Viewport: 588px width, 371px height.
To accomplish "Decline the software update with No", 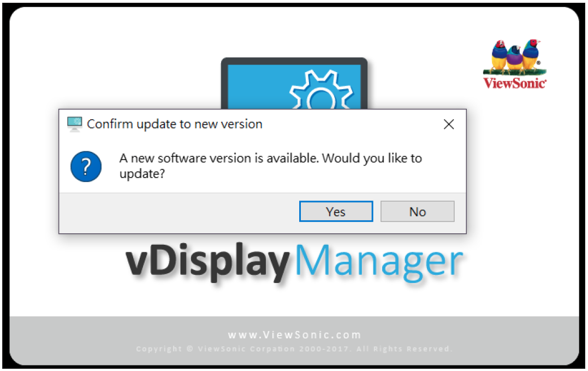I will tap(417, 211).
